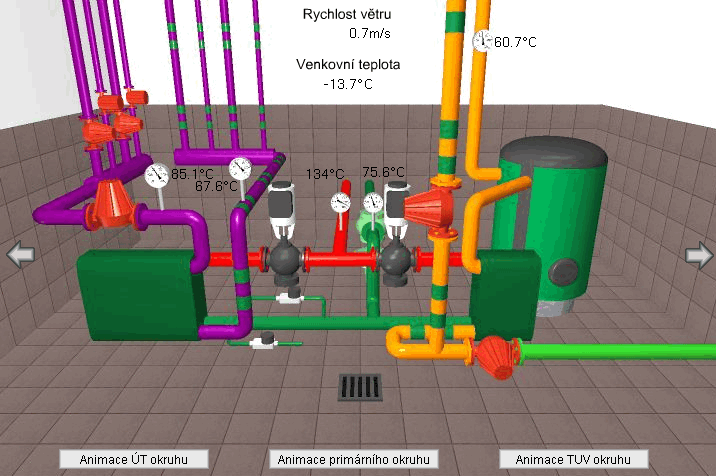
Task: Click the Venkovní teplota label
Action: pyautogui.click(x=348, y=64)
